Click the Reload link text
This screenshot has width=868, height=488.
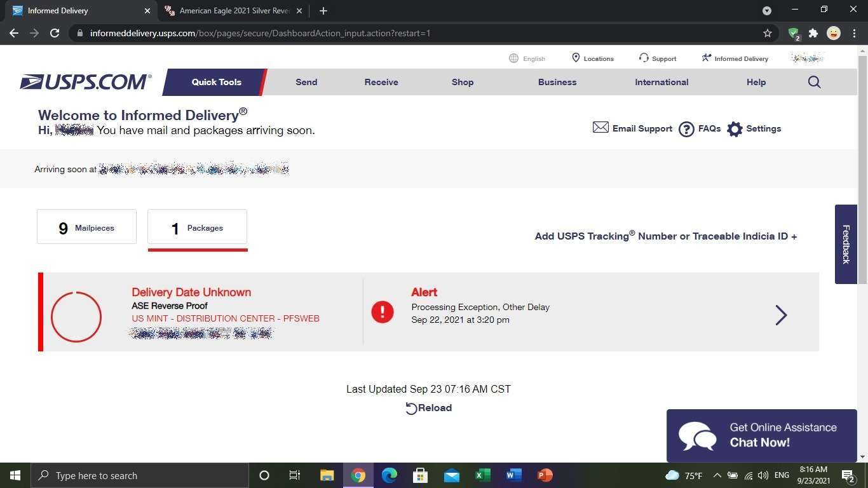click(x=435, y=408)
